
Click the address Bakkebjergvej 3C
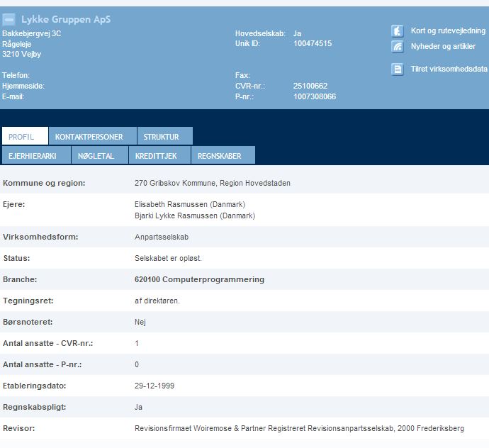click(x=31, y=33)
